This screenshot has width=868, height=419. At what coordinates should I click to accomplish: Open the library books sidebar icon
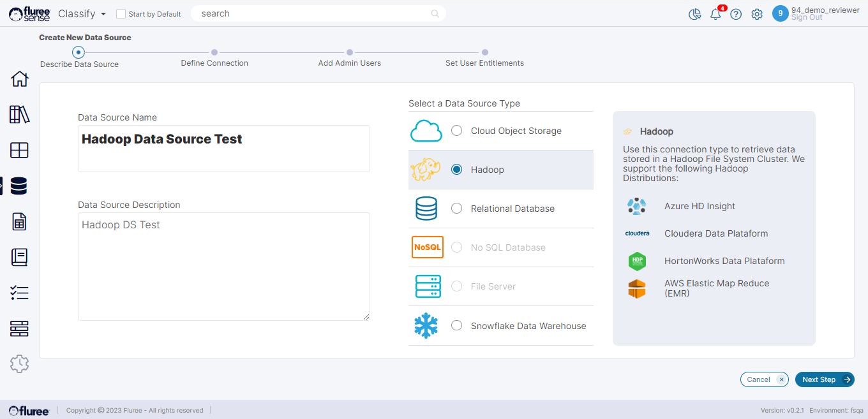[x=19, y=115]
